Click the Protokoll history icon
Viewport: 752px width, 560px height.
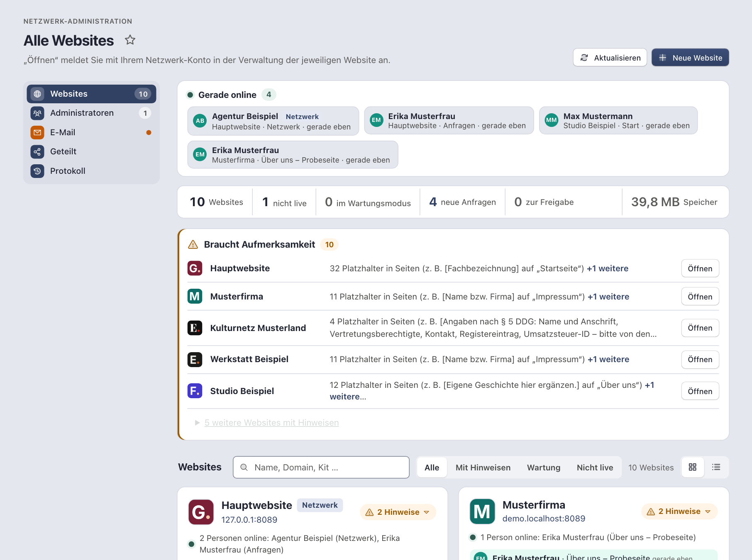pyautogui.click(x=37, y=171)
